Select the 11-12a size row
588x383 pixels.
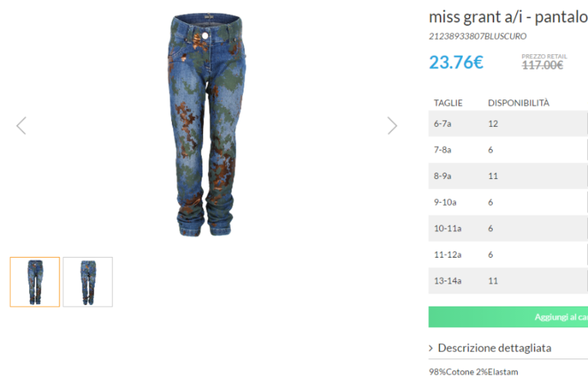tap(508, 255)
